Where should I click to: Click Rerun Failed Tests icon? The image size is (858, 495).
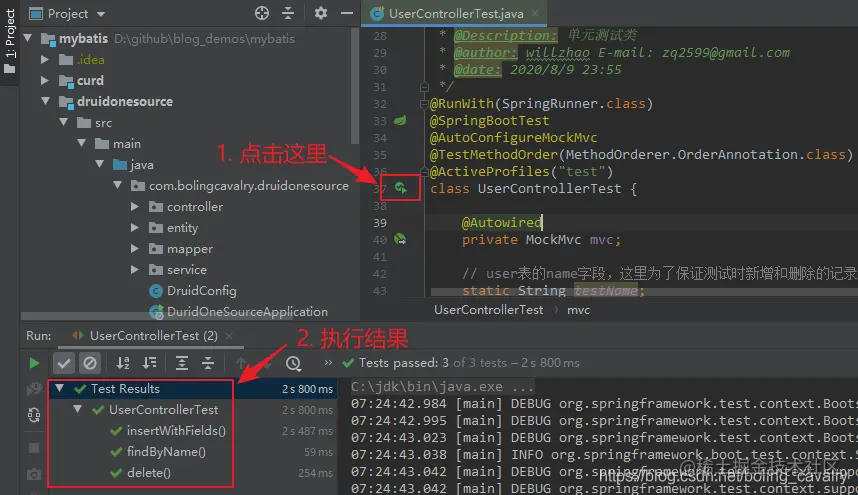coord(34,389)
